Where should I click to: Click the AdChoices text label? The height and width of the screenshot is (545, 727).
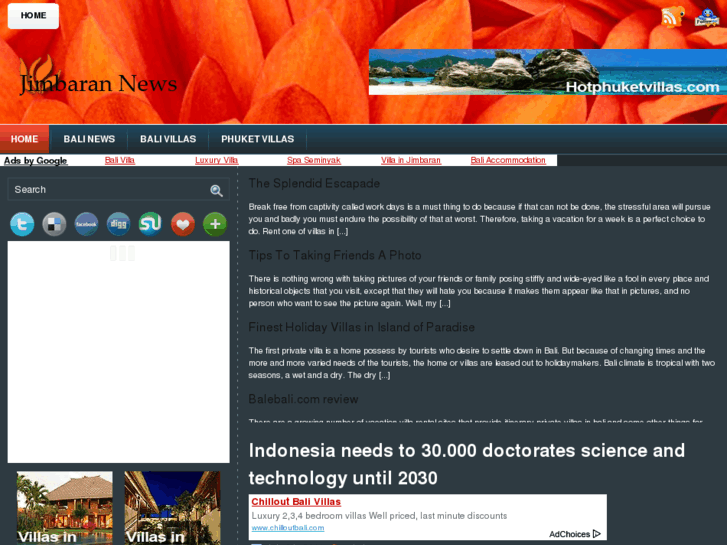coord(569,534)
